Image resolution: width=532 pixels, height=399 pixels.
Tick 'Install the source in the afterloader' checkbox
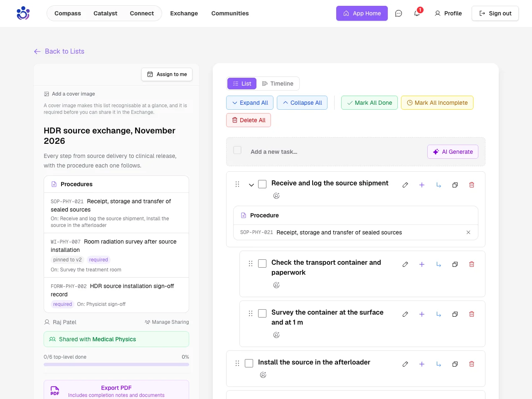click(249, 363)
